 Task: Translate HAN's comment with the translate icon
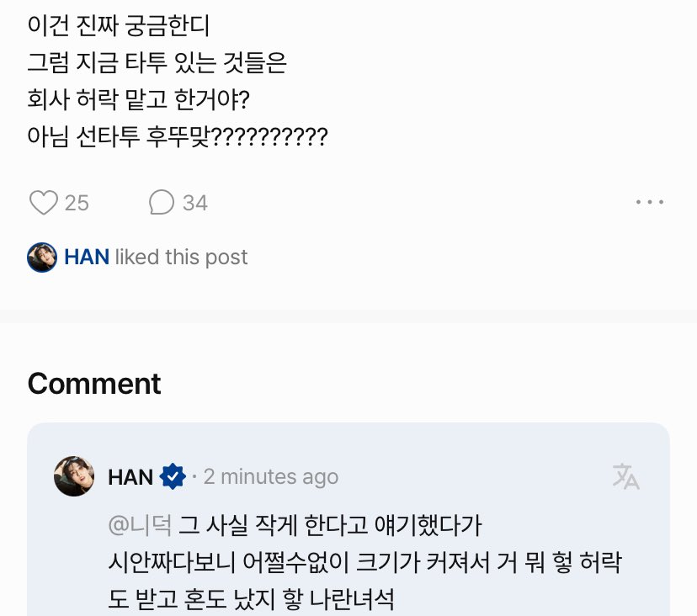tap(625, 476)
